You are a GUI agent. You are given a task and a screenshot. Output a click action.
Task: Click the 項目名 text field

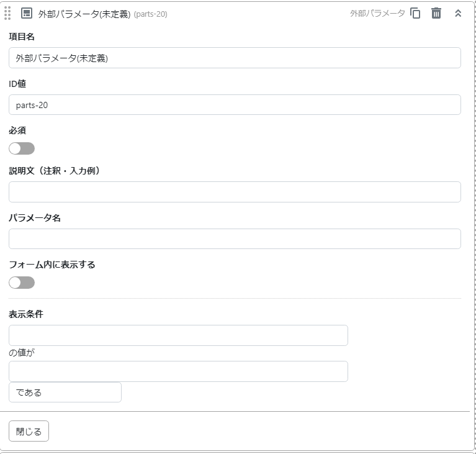click(235, 58)
